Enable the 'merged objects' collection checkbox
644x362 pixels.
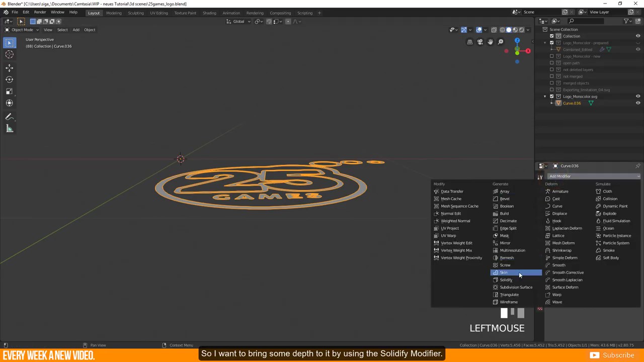[551, 83]
